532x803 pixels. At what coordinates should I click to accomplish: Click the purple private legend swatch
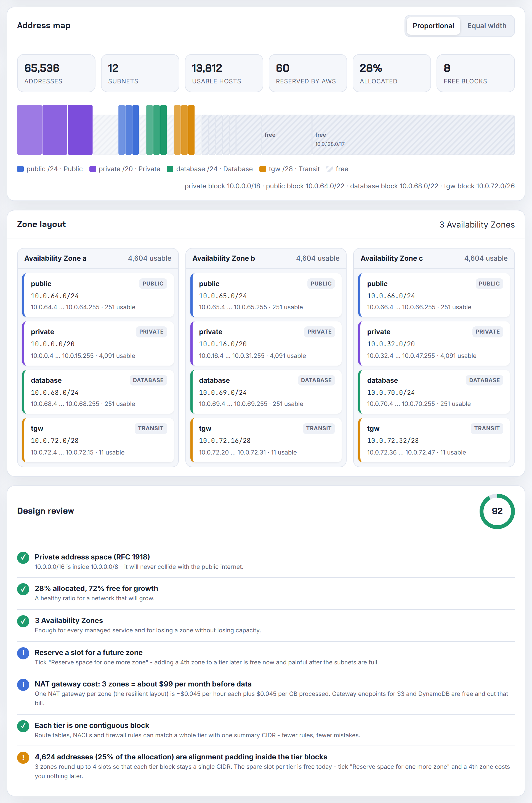pos(93,169)
